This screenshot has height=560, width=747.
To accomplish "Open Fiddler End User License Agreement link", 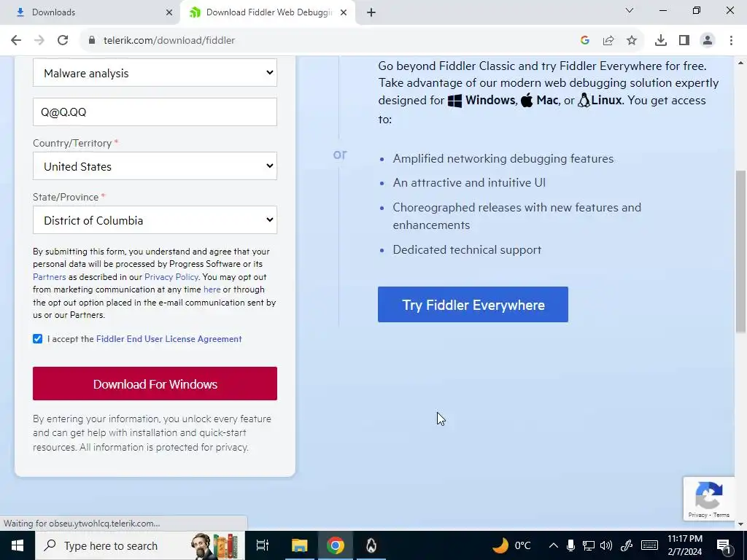I will 169,338.
